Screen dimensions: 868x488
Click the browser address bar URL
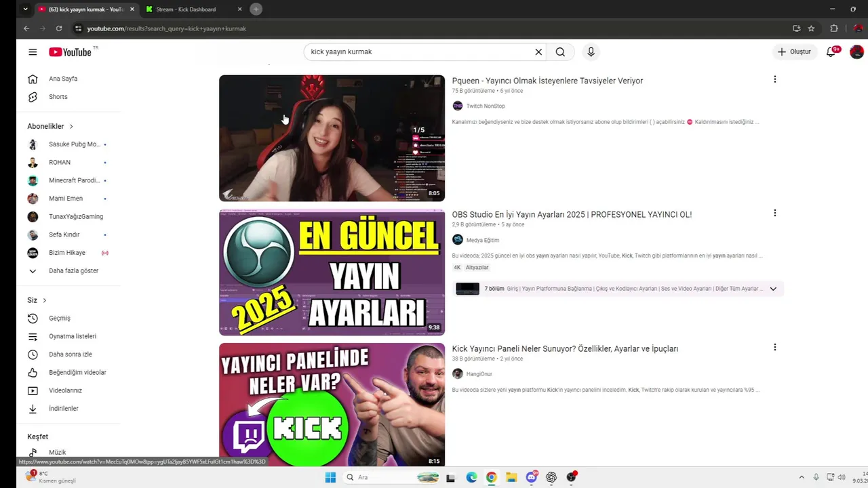pos(166,28)
